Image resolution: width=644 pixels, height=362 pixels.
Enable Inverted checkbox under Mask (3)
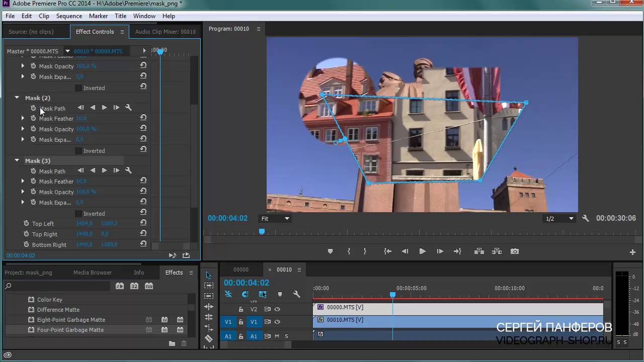pyautogui.click(x=78, y=214)
